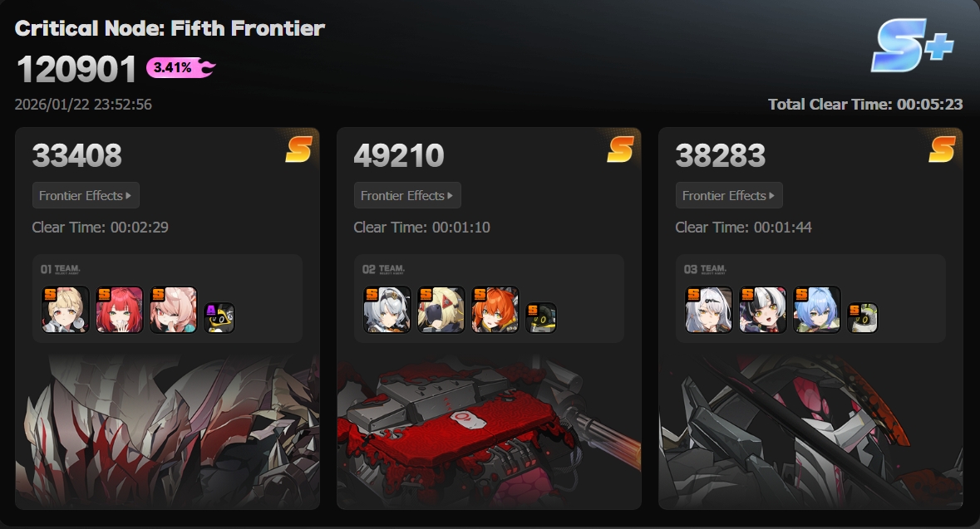Open the red machine boss artwork thumbnail
The image size is (980, 529).
click(x=489, y=431)
